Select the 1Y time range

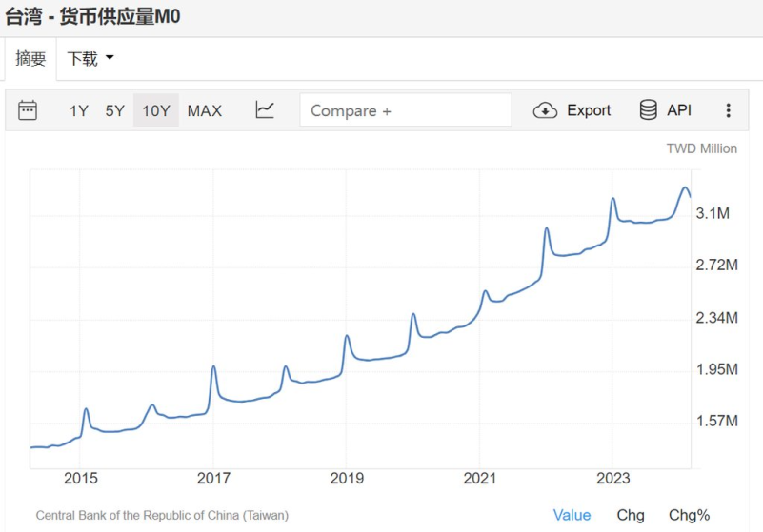coord(78,110)
